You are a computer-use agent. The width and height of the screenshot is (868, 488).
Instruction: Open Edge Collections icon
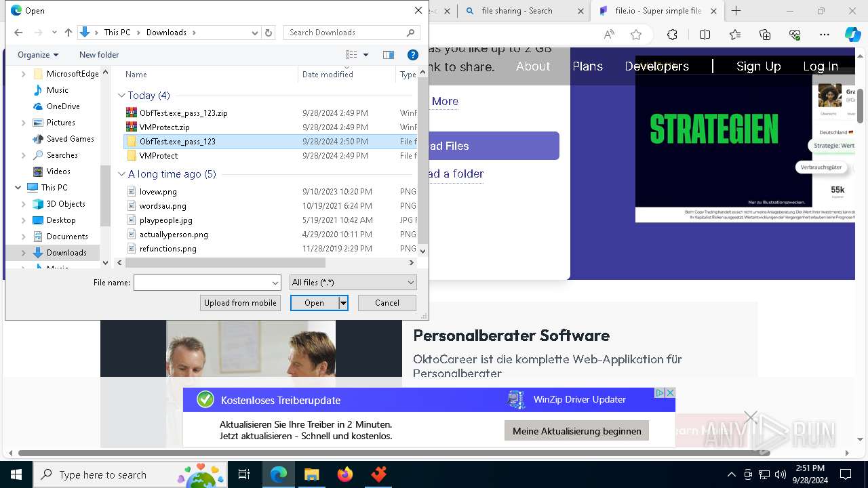pyautogui.click(x=765, y=35)
